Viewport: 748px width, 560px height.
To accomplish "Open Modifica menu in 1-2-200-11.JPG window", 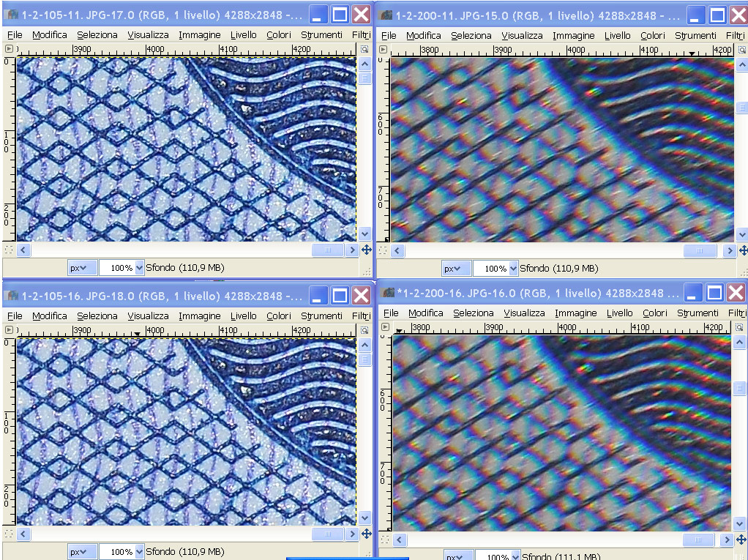I will pos(424,35).
